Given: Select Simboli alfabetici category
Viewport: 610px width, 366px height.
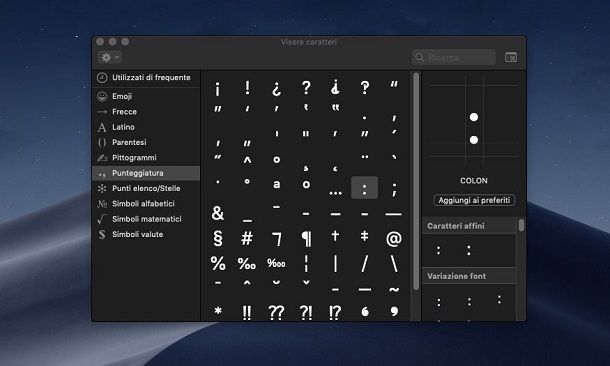Looking at the screenshot, I should [146, 203].
